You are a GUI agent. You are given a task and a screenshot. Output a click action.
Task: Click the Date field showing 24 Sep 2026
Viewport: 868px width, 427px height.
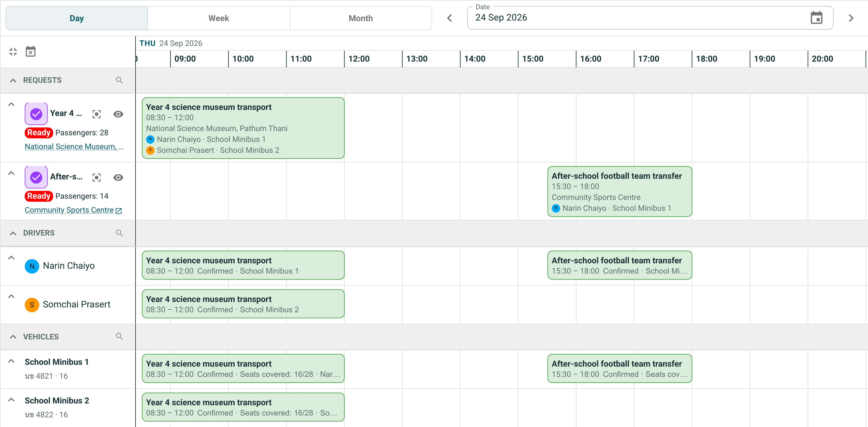[650, 18]
